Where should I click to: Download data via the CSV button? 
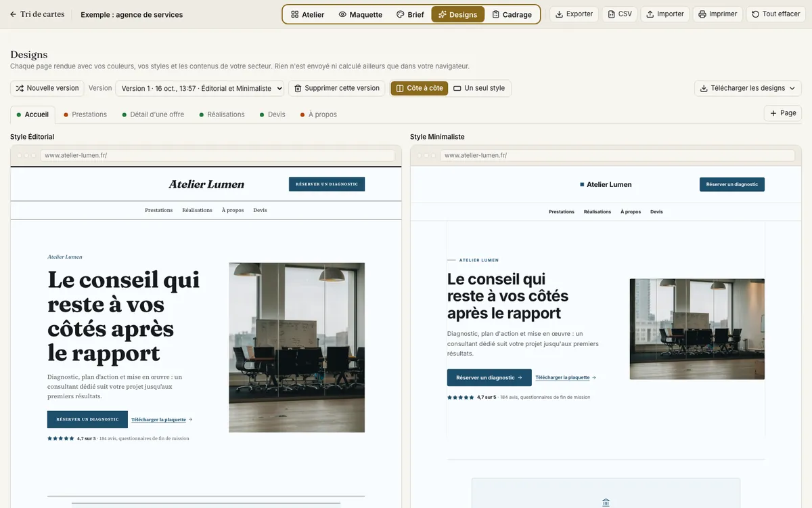click(x=620, y=14)
